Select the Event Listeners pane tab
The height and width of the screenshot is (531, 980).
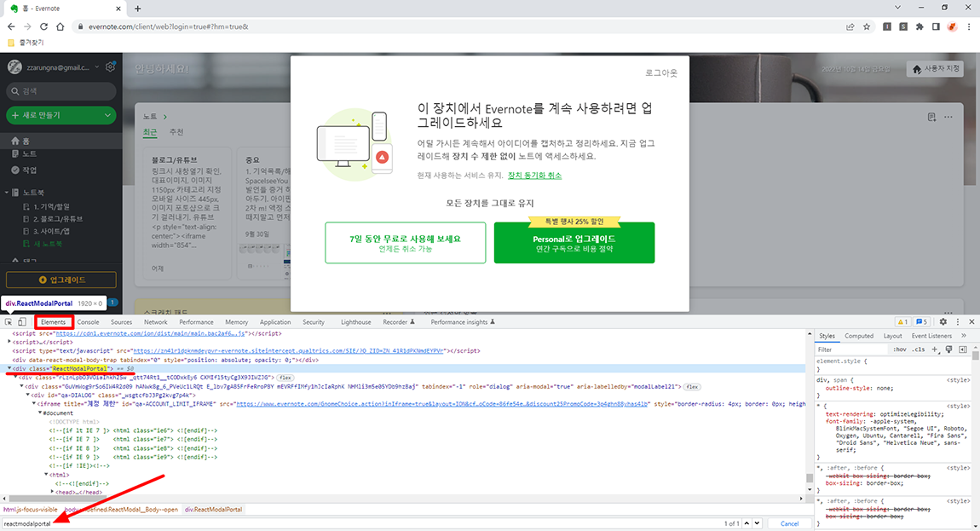pos(931,336)
